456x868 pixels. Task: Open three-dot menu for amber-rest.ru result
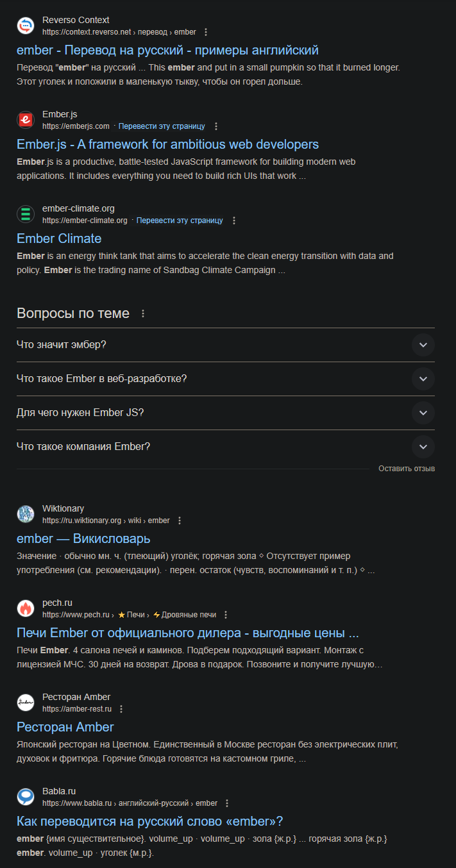121,709
